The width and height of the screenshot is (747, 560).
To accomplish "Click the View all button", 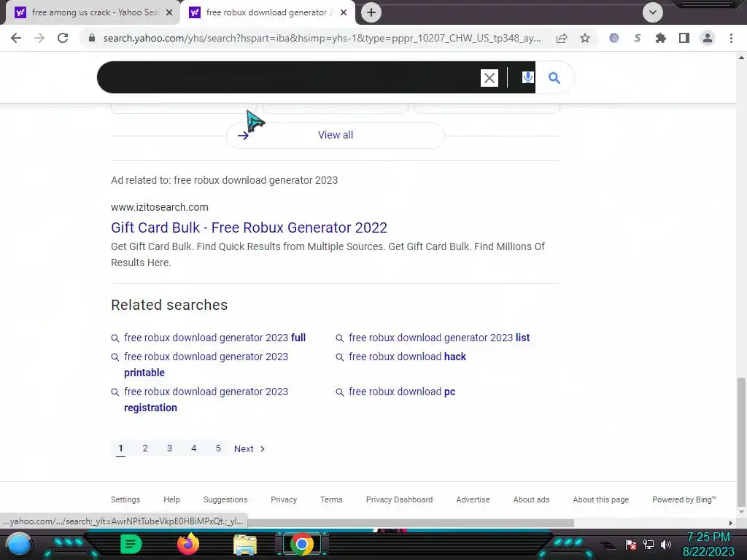I will tap(336, 135).
